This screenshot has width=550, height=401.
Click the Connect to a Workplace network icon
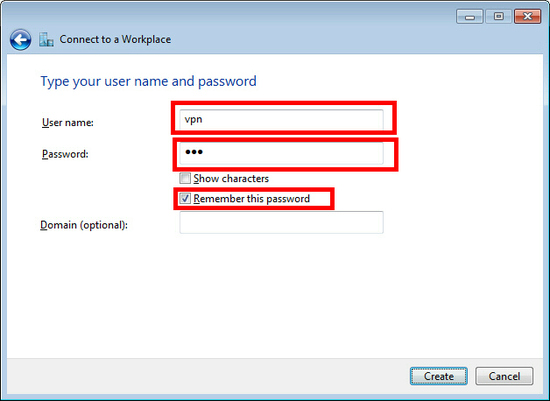[x=46, y=40]
